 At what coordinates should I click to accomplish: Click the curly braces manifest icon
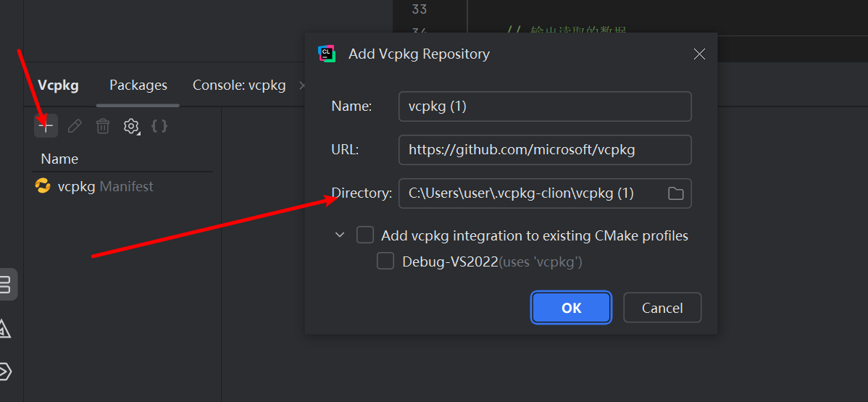click(x=159, y=126)
